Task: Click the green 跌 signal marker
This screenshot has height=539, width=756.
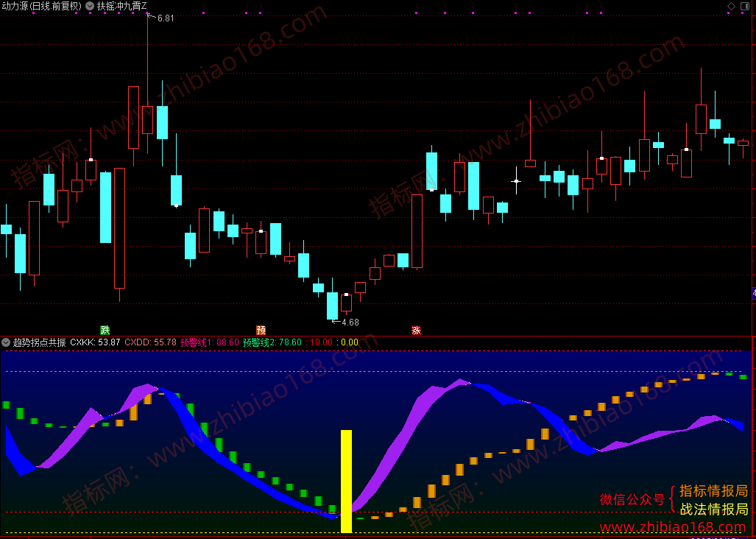Action: point(105,330)
